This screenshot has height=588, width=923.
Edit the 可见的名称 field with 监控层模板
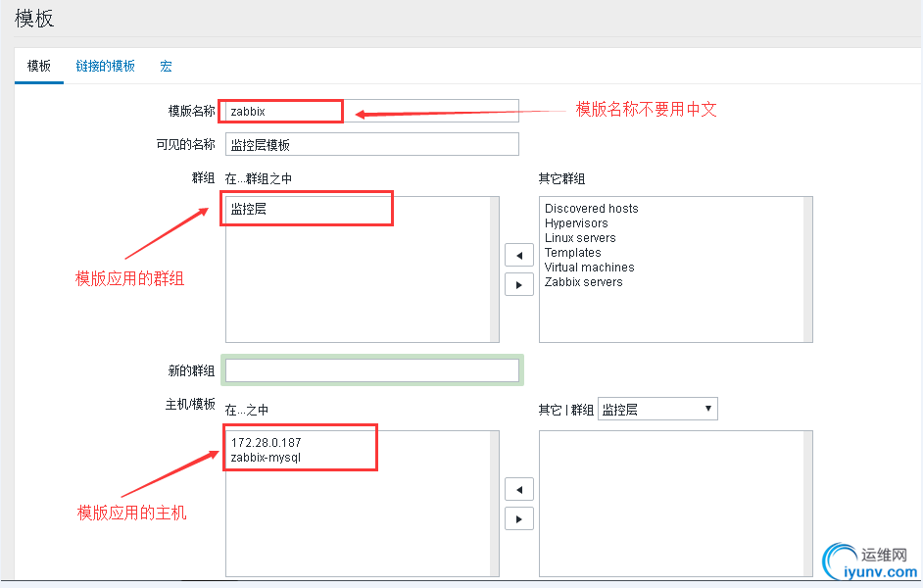pyautogui.click(x=372, y=144)
